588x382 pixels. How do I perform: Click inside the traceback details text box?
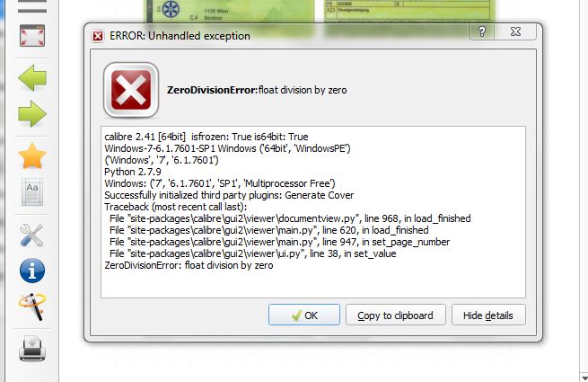pos(313,212)
